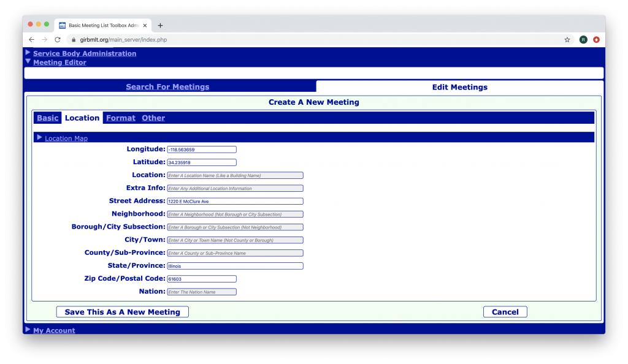This screenshot has width=628, height=364.
Task: Click Save This As A New Meeting
Action: [123, 312]
